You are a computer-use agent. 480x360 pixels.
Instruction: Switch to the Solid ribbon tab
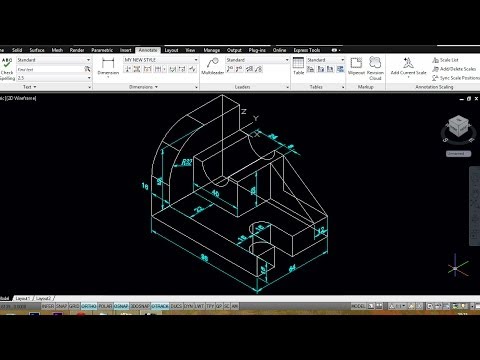(17, 50)
